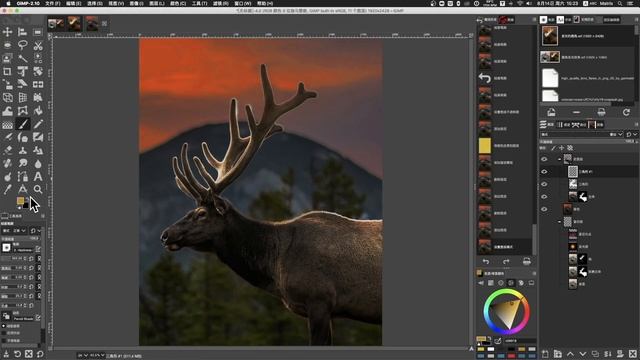Screen dimensions: 640x360
Task: Open the Select menu
Action: click(95, 3)
